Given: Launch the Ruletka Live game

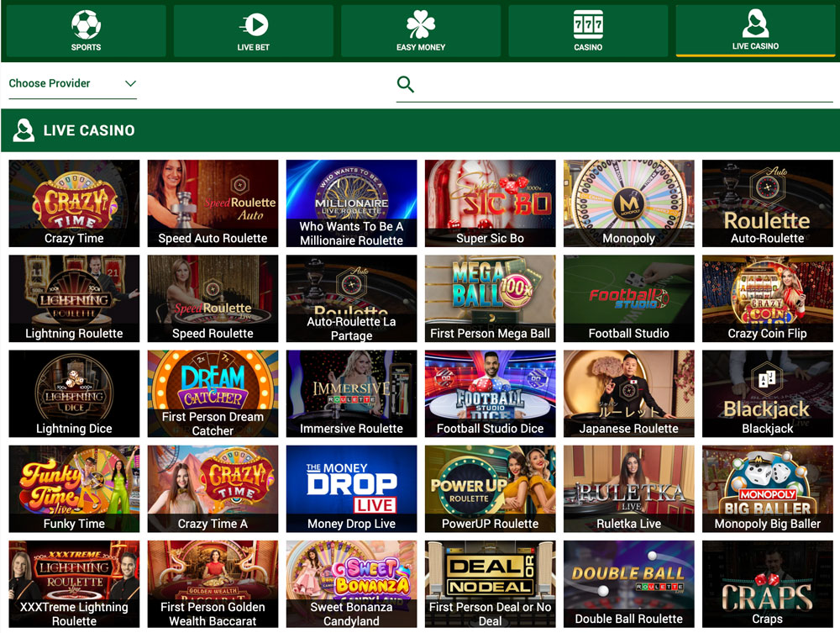Looking at the screenshot, I should click(x=629, y=488).
